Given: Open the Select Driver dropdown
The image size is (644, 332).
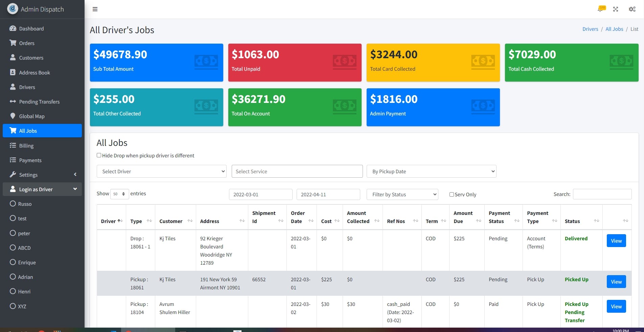Looking at the screenshot, I should (161, 171).
